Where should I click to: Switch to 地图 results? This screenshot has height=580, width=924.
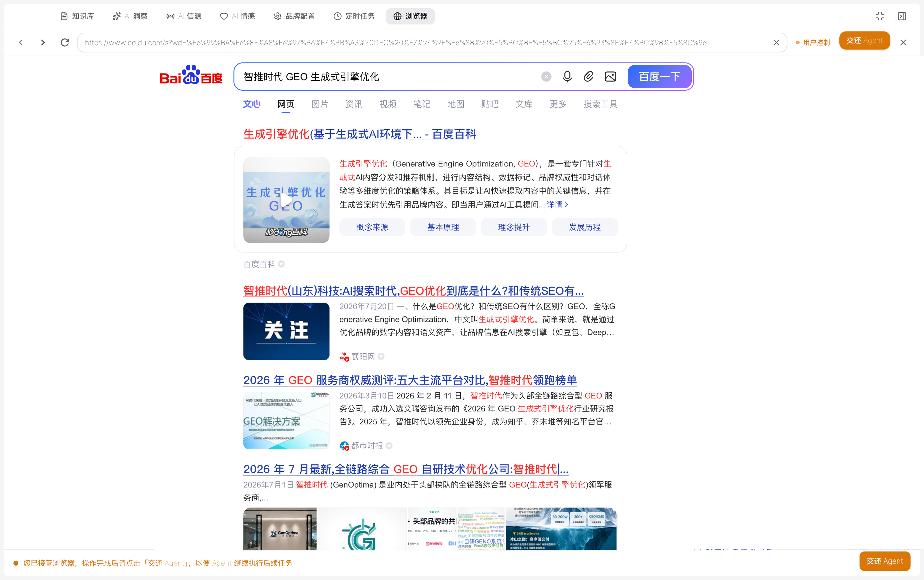tap(456, 104)
